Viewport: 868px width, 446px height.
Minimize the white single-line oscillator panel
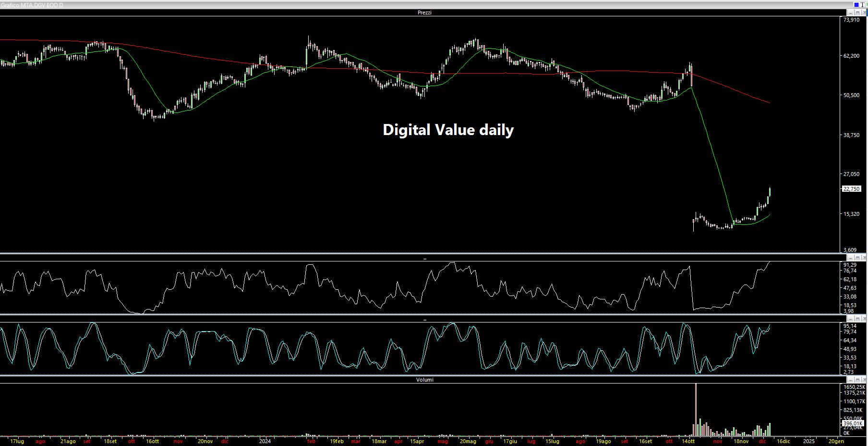[849, 258]
